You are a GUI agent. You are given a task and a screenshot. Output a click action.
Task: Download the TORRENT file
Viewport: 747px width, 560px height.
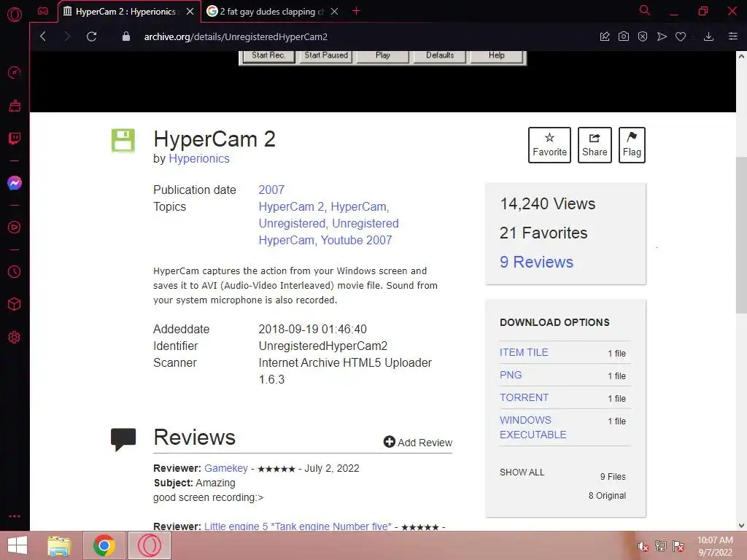[524, 397]
